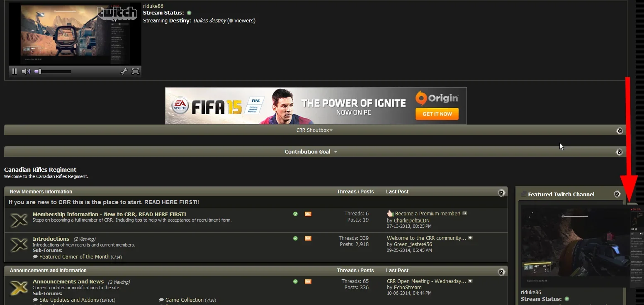
Task: Collapse the CRR Shoutbox panel
Action: 620,131
